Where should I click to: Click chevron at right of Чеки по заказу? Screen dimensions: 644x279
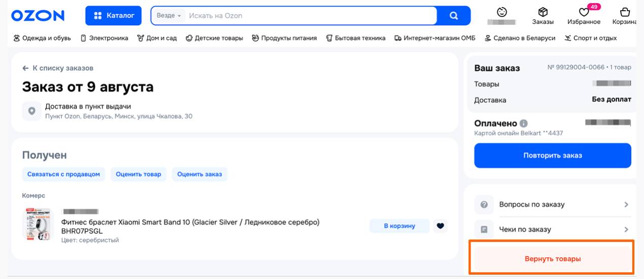click(x=626, y=229)
